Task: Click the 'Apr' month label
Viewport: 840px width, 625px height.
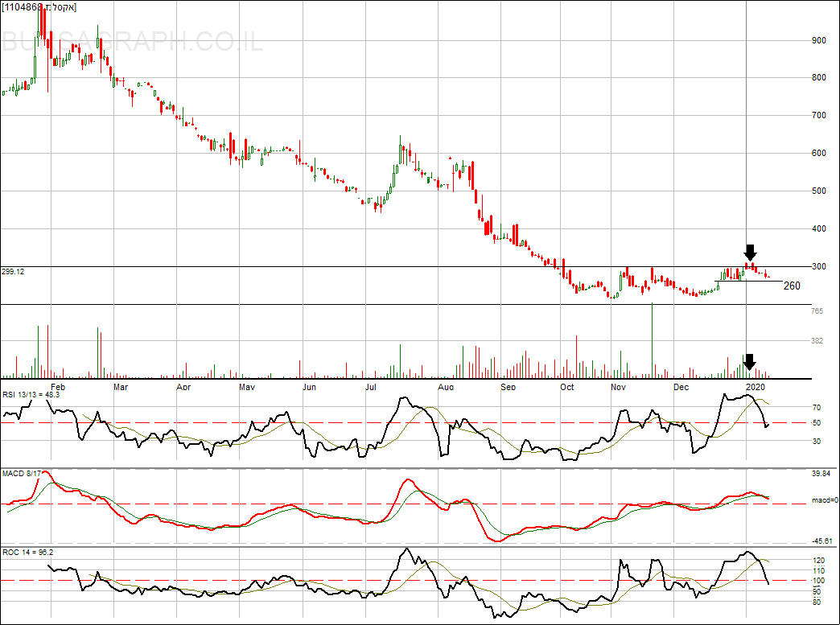Action: pyautogui.click(x=183, y=387)
